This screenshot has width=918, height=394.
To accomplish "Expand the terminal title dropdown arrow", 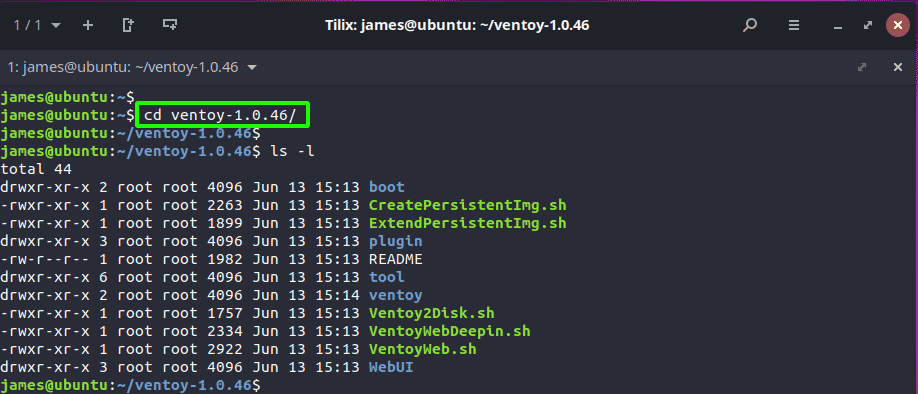I will tap(252, 67).
